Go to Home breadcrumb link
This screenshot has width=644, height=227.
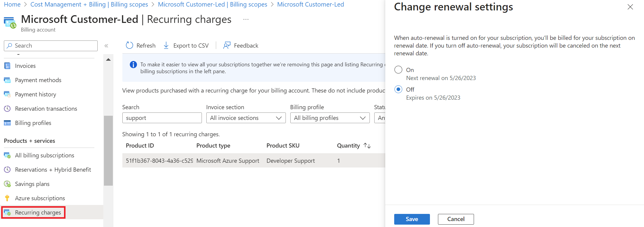[12, 4]
